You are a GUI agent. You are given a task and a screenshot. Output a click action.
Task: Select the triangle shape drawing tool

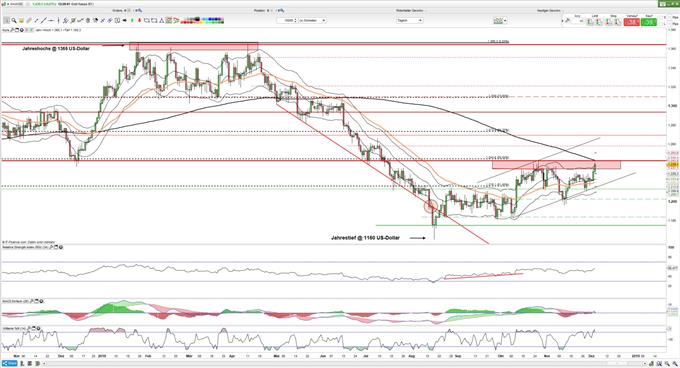[162, 20]
